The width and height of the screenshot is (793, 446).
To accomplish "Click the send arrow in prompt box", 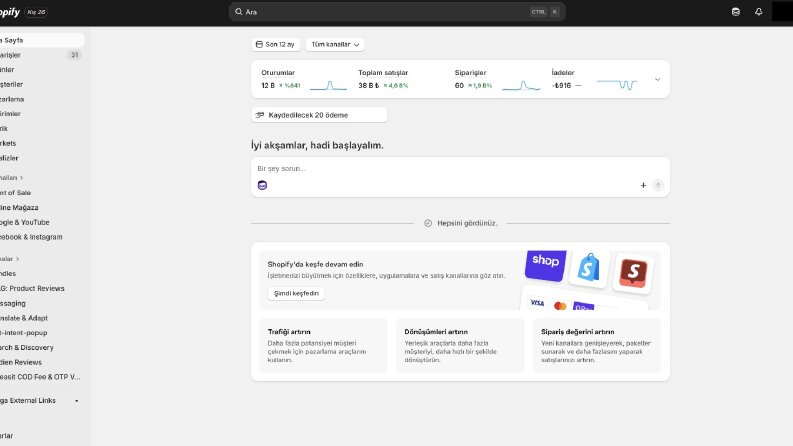I will click(x=657, y=185).
